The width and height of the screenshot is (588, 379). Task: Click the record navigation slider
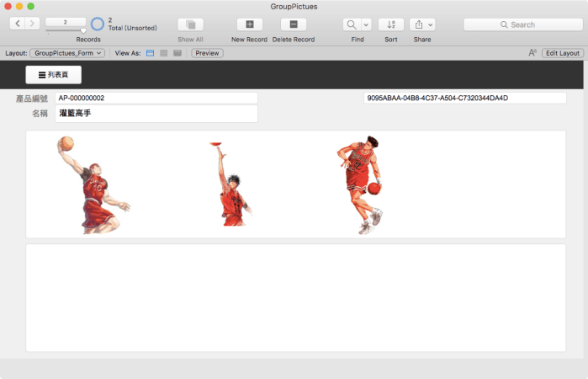point(65,30)
